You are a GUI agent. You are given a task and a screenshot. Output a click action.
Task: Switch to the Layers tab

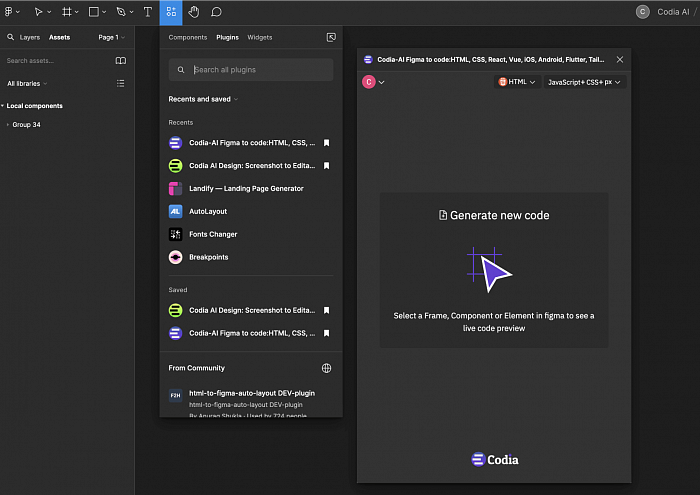point(30,37)
